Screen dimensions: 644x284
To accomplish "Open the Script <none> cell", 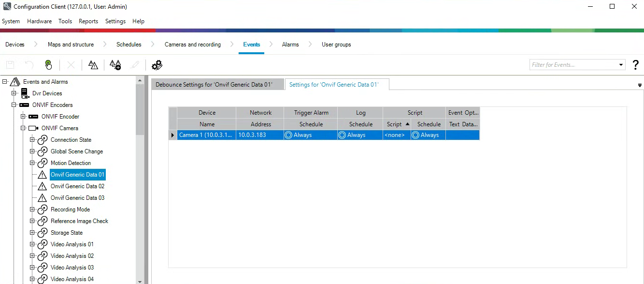I will point(396,135).
